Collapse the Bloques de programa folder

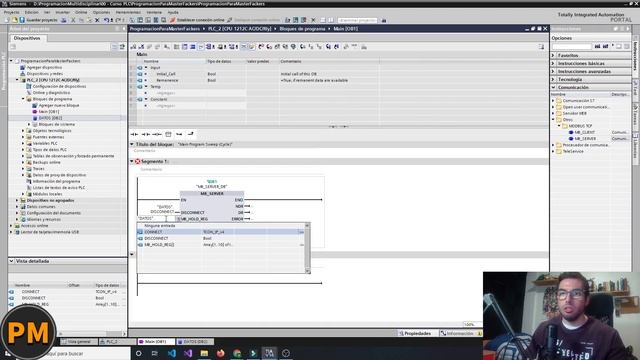[23, 99]
